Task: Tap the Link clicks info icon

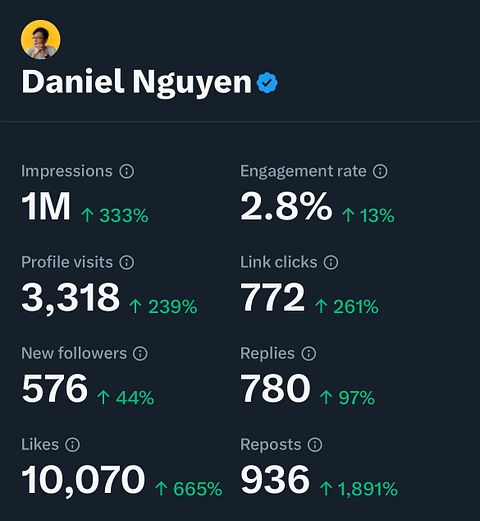Action: pos(331,262)
